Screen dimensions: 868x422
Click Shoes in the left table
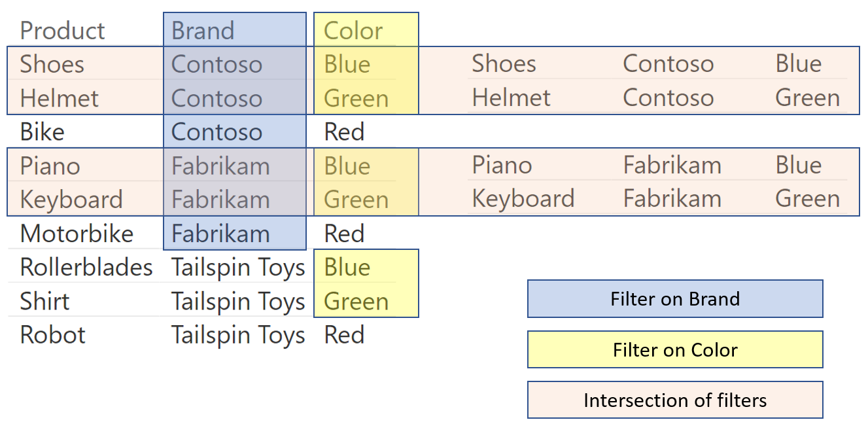pos(52,64)
